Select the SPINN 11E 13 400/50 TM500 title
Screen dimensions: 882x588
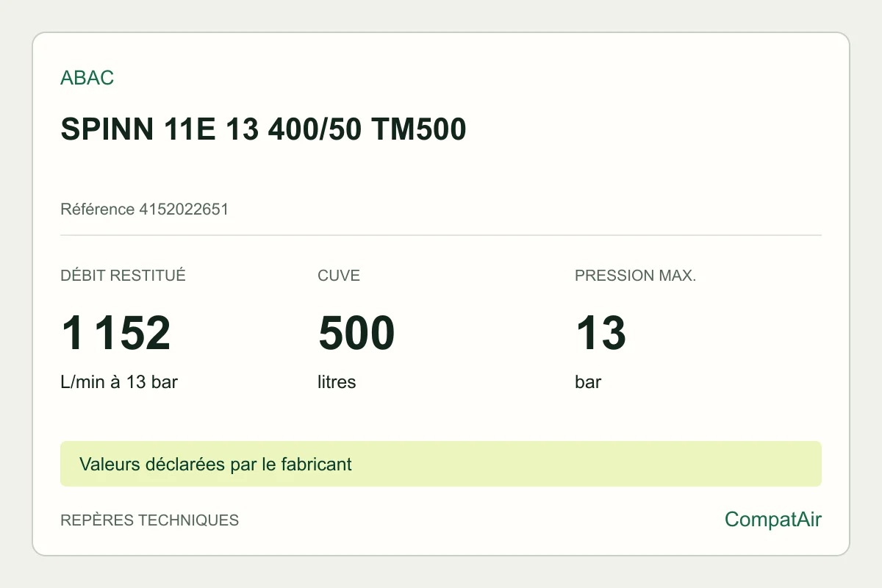click(263, 129)
